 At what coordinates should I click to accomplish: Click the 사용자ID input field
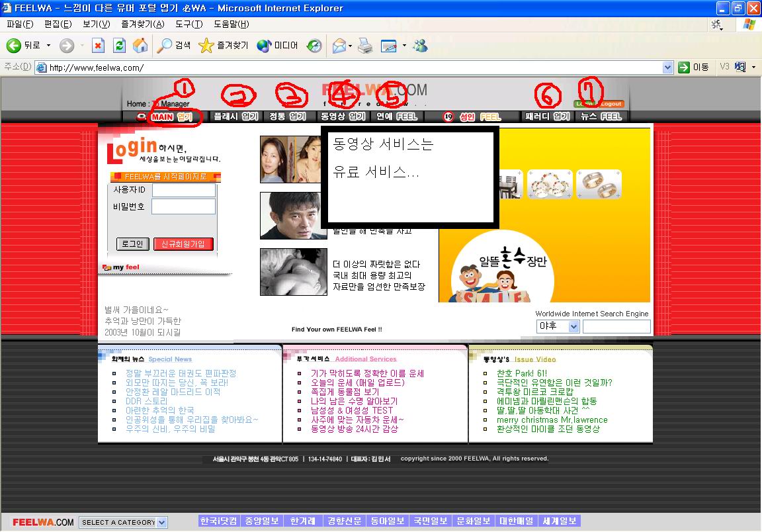pyautogui.click(x=184, y=190)
